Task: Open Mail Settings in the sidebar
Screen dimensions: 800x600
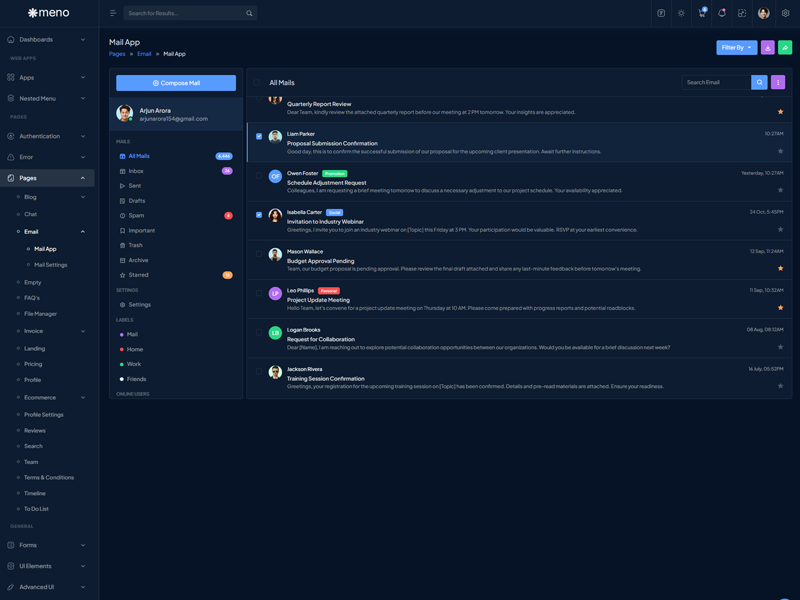Action: tap(50, 265)
